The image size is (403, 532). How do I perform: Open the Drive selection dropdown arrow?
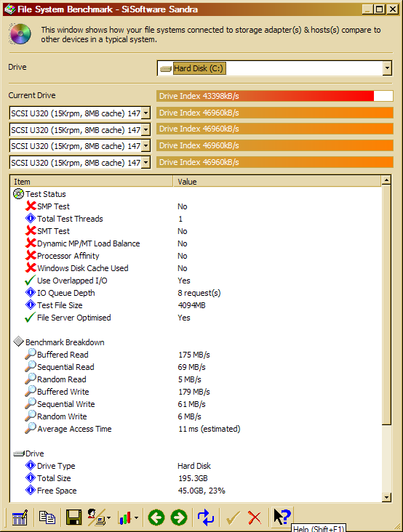tap(387, 68)
